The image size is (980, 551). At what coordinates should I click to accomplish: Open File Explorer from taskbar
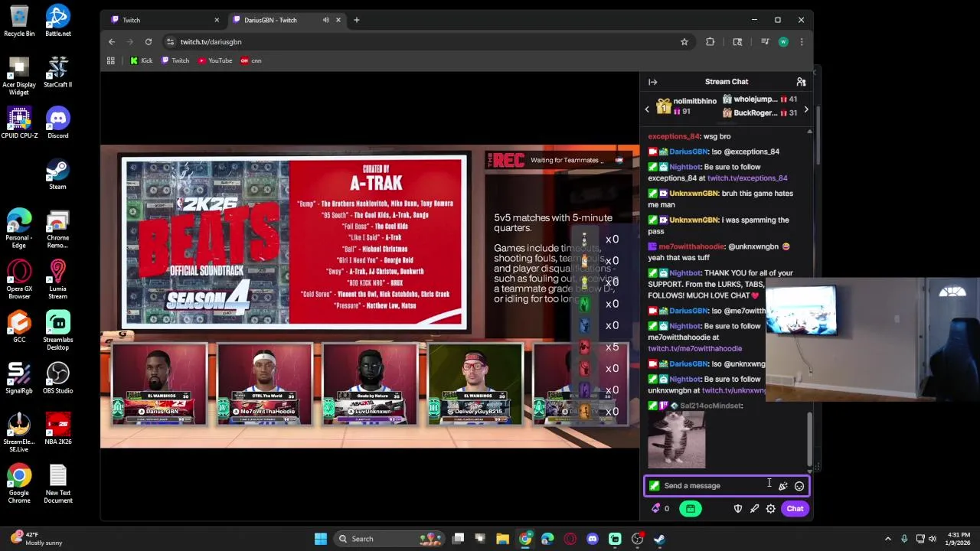click(503, 539)
